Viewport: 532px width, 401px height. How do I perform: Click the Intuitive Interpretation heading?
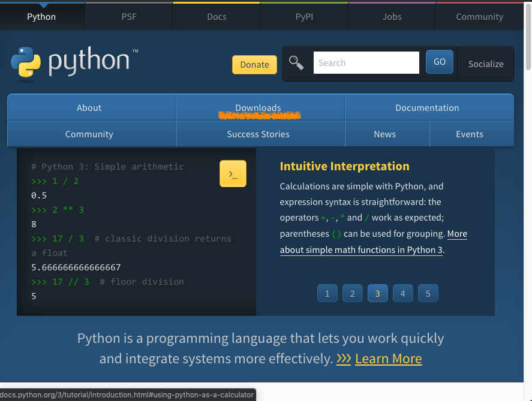click(344, 166)
